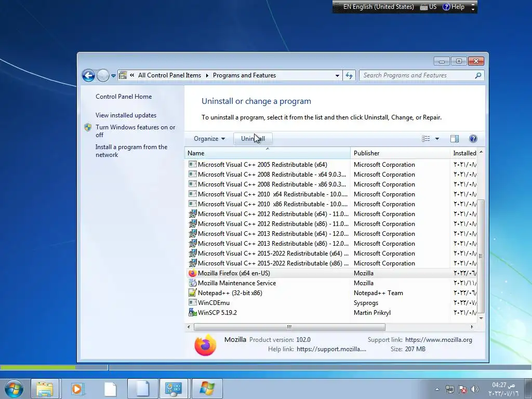The height and width of the screenshot is (399, 532).
Task: Open Turn Windows features on or off
Action: point(135,131)
